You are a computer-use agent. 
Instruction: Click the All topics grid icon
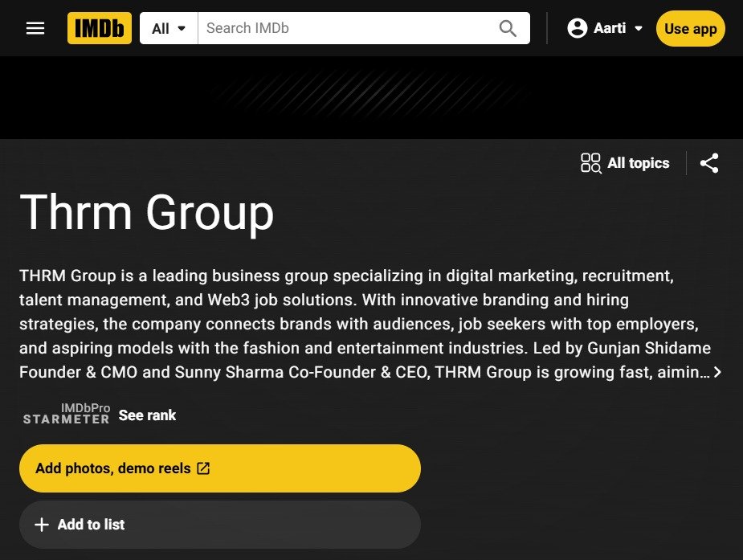[x=590, y=162]
